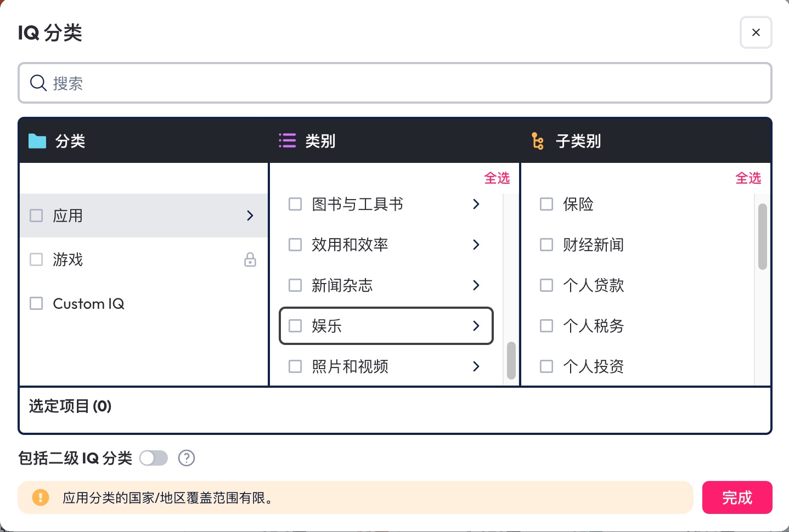Click 全选 in the 类别 column
789x532 pixels.
click(497, 178)
